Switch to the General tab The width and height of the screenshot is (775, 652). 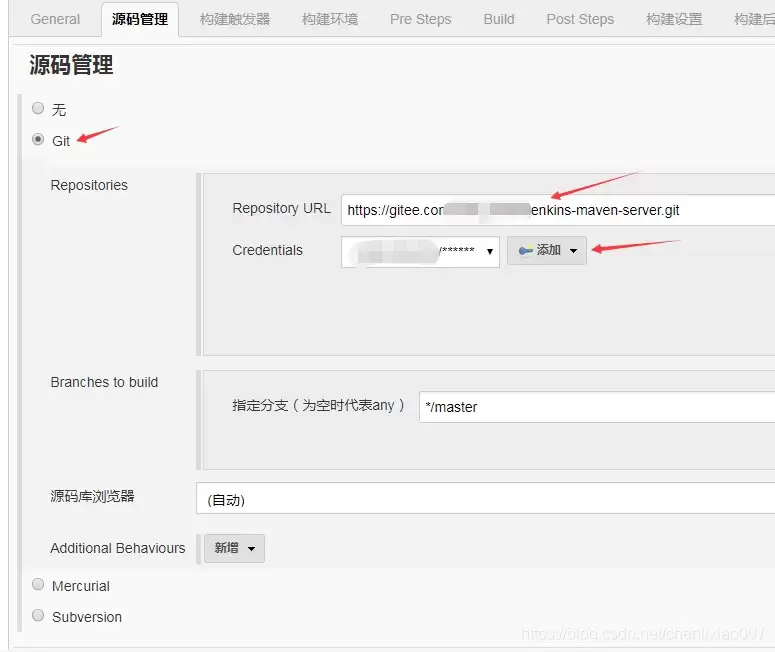click(x=55, y=19)
